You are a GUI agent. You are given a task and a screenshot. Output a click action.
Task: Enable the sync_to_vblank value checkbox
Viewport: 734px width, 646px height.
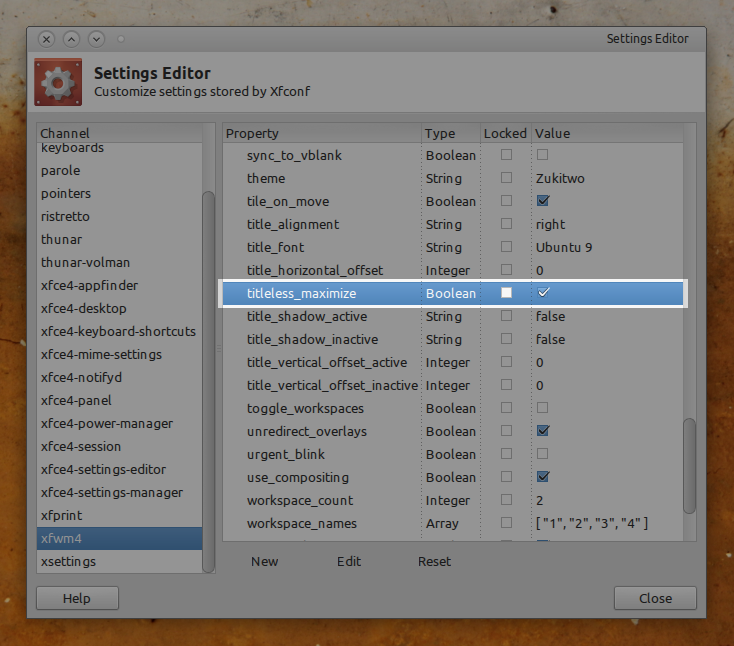pos(543,154)
